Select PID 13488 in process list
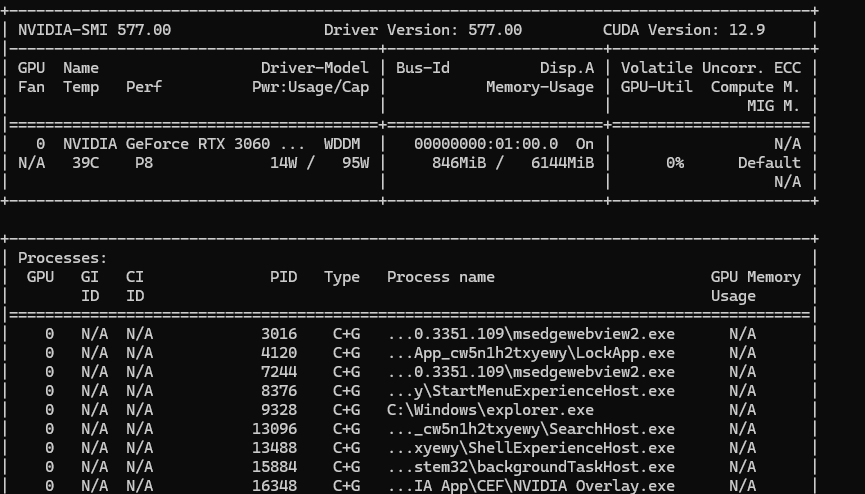The height and width of the screenshot is (494, 865). coord(274,448)
